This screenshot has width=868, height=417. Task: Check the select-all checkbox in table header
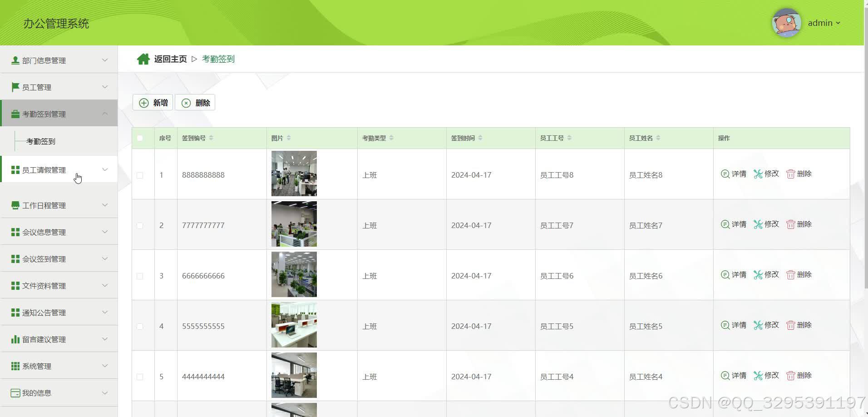[140, 138]
